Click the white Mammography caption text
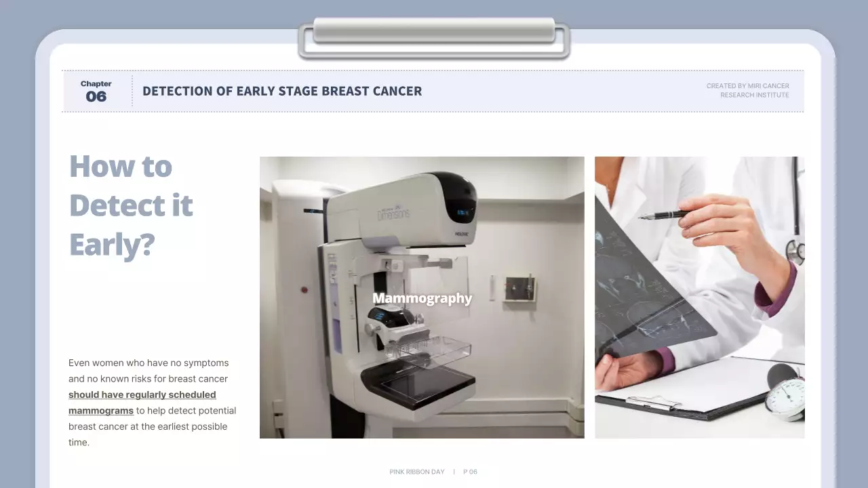 (x=422, y=298)
